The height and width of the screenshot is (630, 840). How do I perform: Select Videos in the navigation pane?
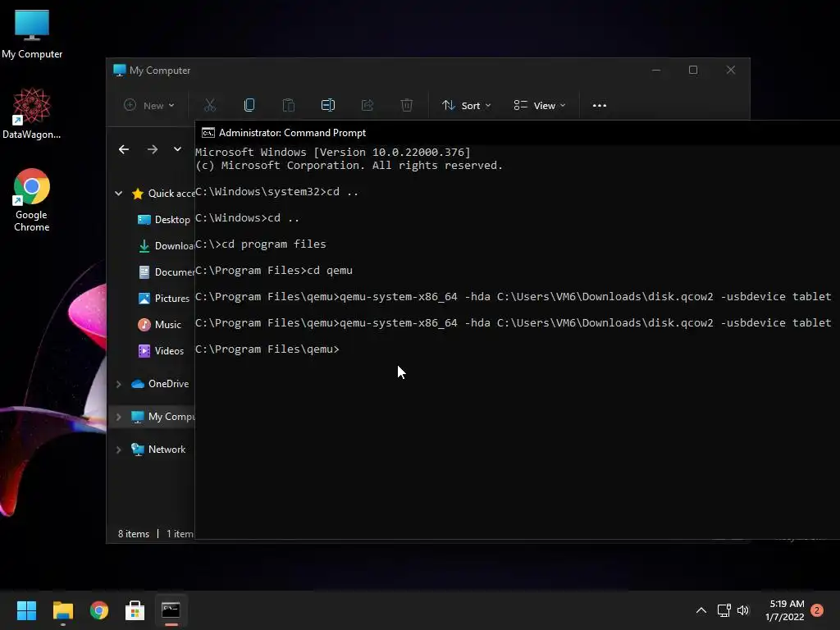(162, 351)
